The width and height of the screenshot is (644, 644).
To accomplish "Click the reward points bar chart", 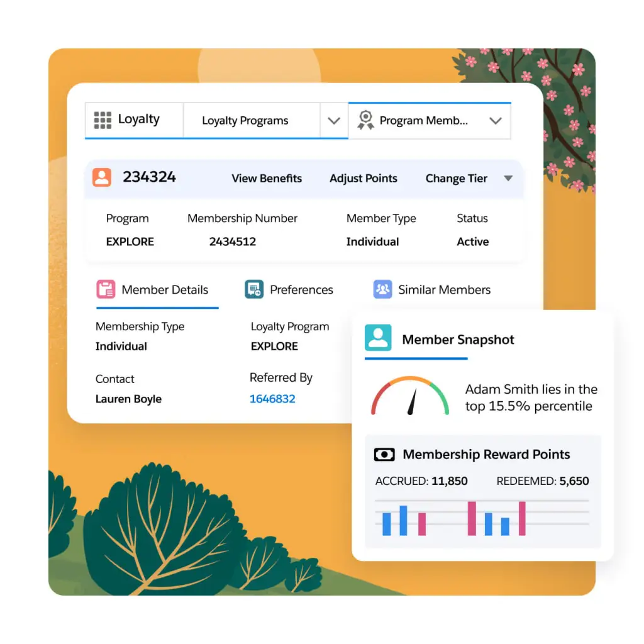I will (481, 519).
